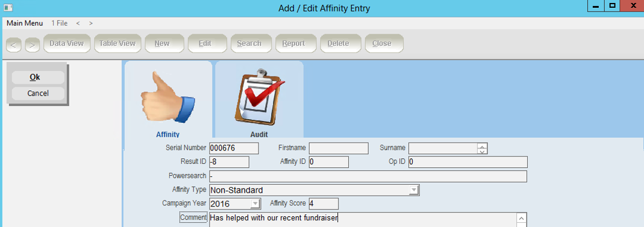The image size is (644, 227).
Task: Open the Main Menu
Action: point(25,23)
